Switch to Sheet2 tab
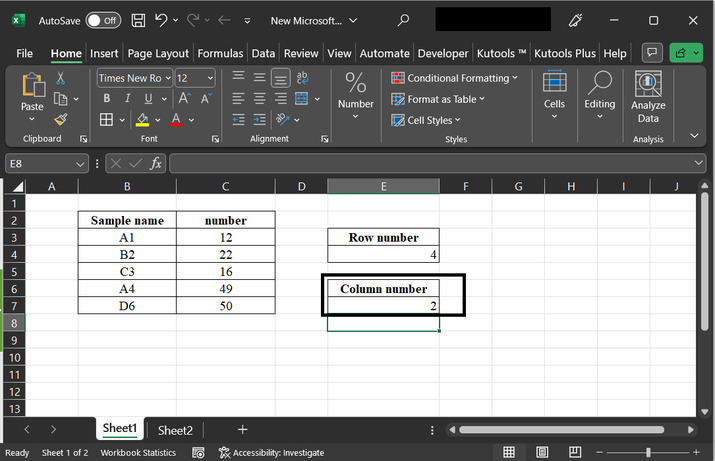This screenshot has width=715, height=461. 175,430
